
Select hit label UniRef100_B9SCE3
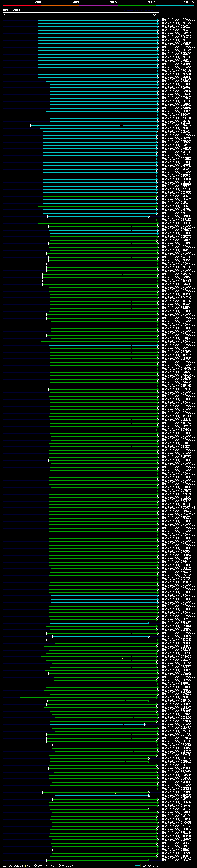pos(177,196)
